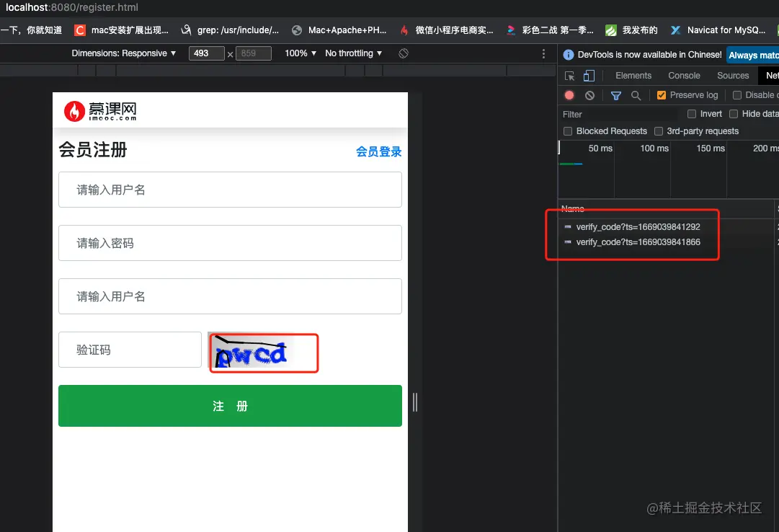Click the imooc logo
779x532 pixels.
[100, 111]
